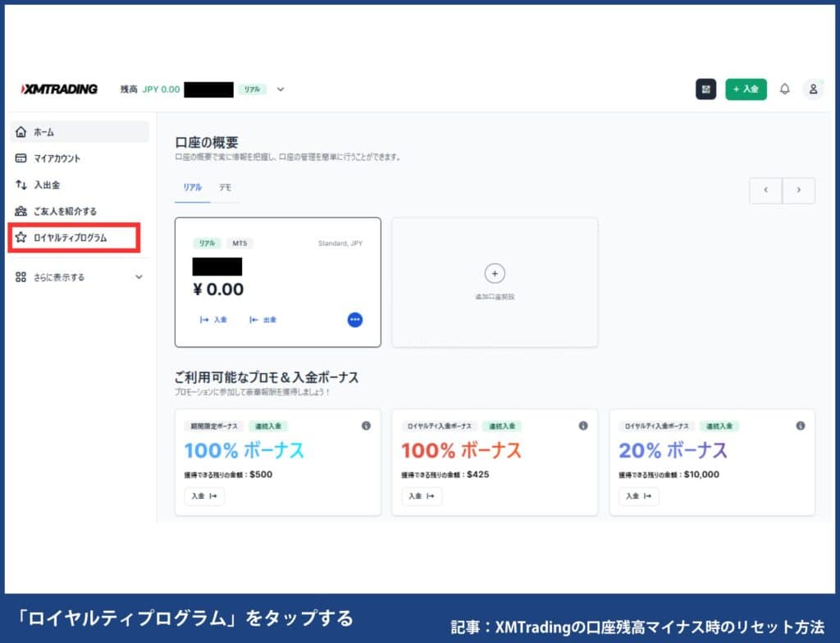Viewport: 840px width, 643px height.
Task: Click the previous arrow in account carousel
Action: [765, 190]
